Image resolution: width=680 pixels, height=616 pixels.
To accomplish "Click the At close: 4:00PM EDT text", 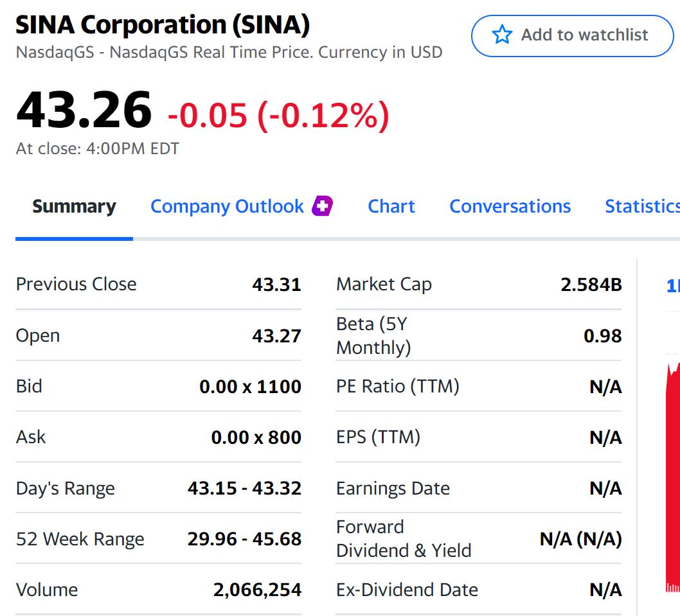I will (98, 148).
